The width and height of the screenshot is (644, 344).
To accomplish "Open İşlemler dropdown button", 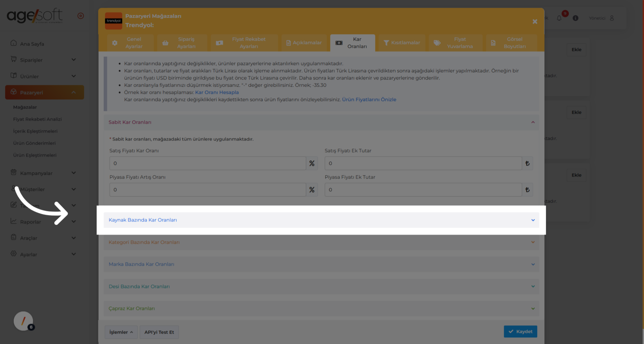I will tap(121, 332).
